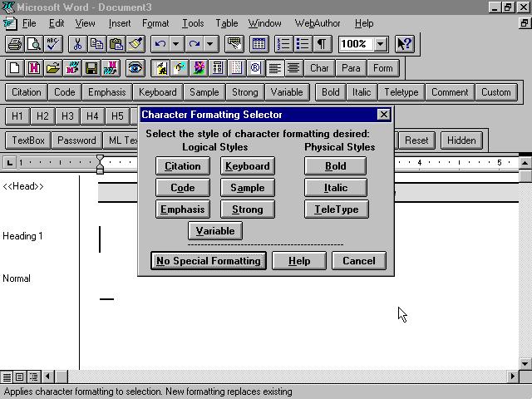Click the Spelling check ABC icon

[x=52, y=44]
